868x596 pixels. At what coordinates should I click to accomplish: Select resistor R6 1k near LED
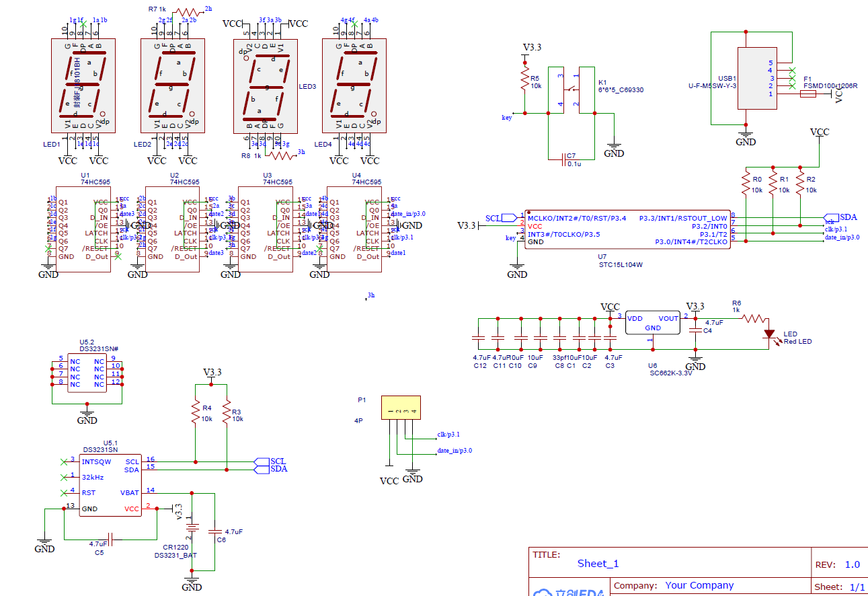click(x=754, y=318)
